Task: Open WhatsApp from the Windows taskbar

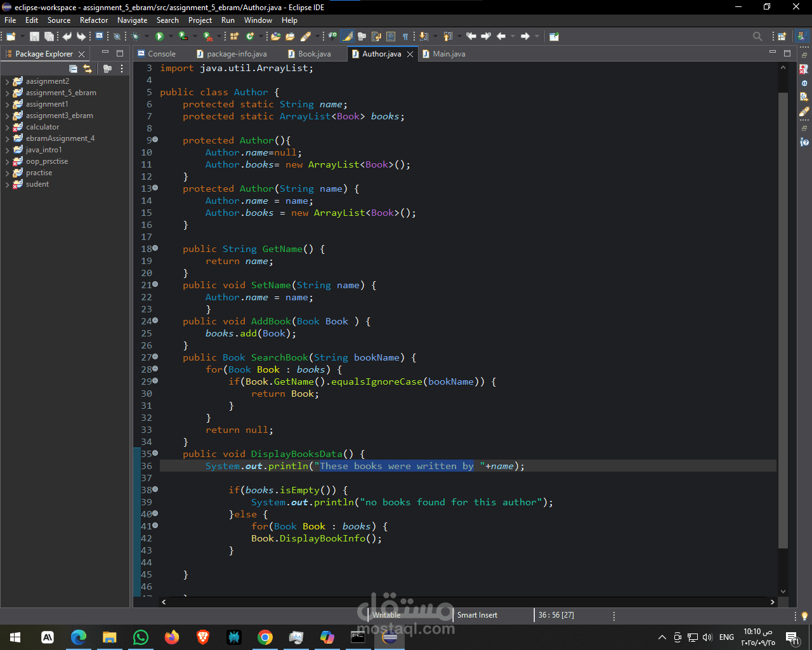Action: 140,637
